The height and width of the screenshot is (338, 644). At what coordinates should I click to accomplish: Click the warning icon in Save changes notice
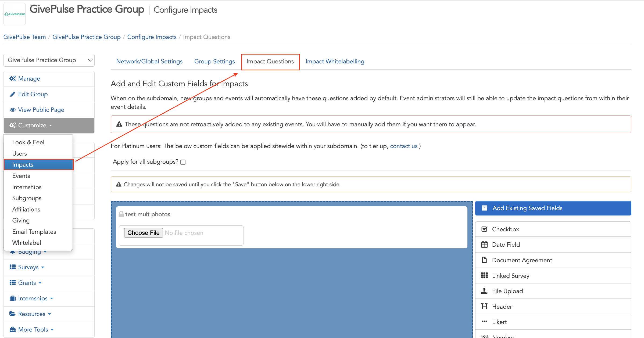pos(119,184)
